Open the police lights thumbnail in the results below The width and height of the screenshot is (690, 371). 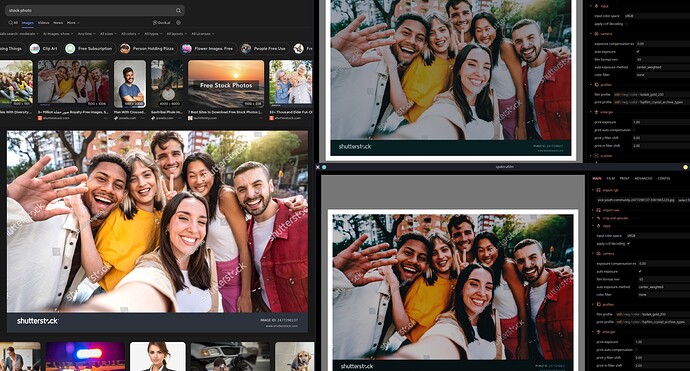pos(85,356)
